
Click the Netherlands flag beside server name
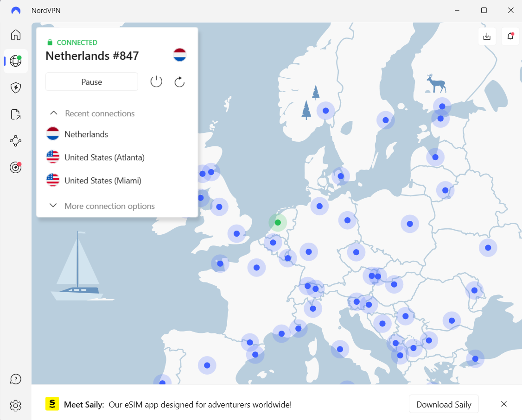click(x=180, y=55)
